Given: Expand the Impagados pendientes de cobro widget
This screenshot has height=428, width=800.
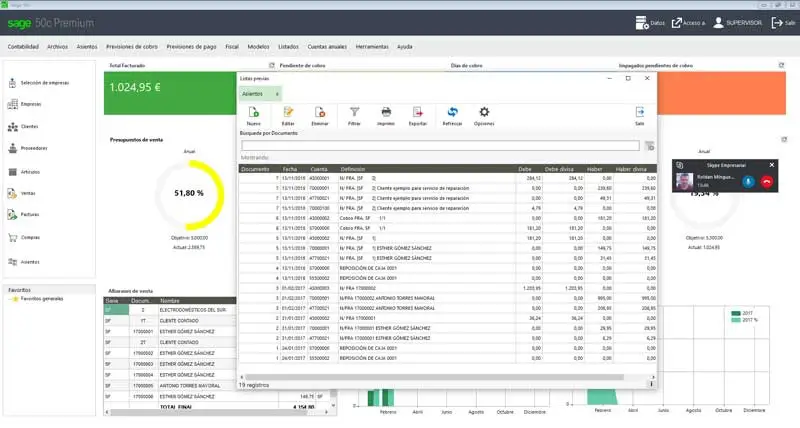Looking at the screenshot, I should tap(781, 65).
